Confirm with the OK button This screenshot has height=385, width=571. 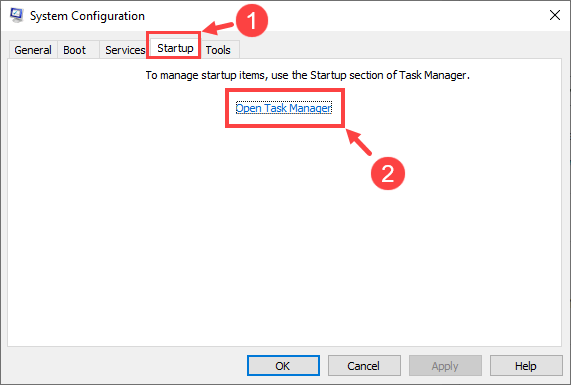click(283, 365)
